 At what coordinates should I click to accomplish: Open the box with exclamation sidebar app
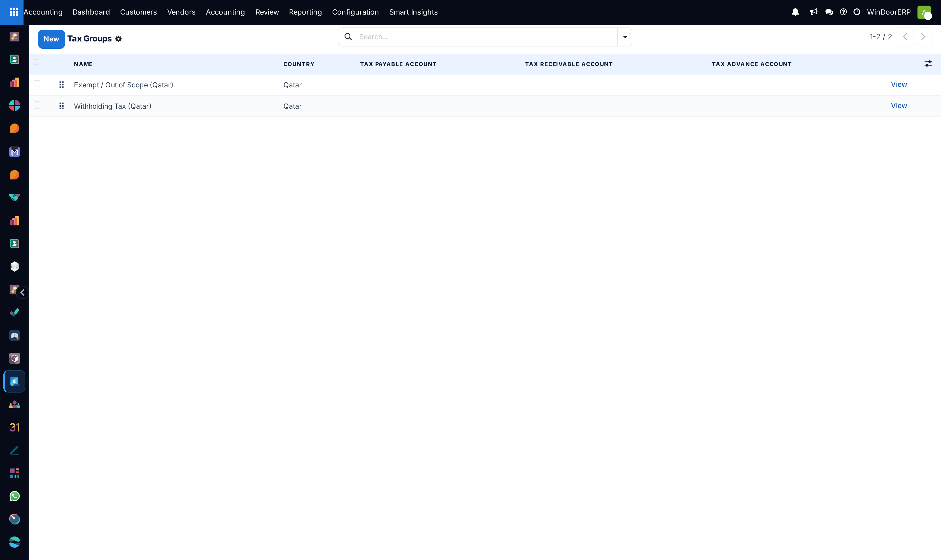coord(14,358)
